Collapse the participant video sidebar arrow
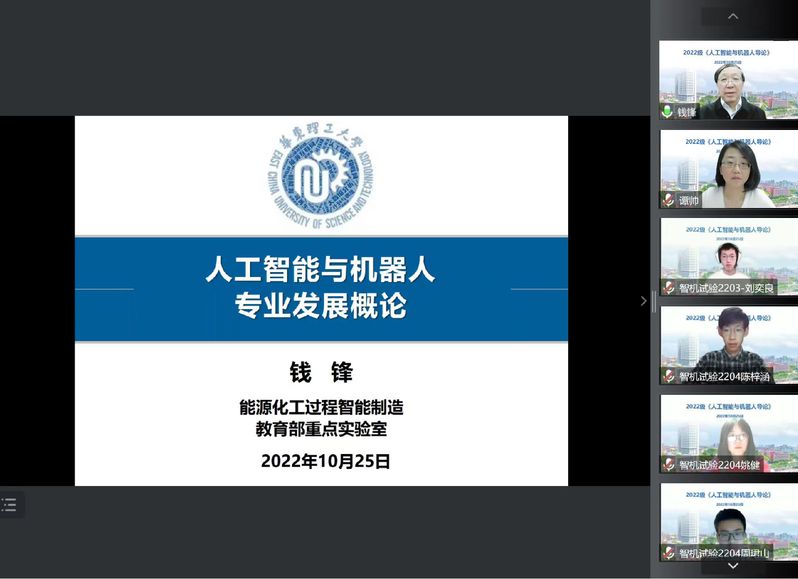The width and height of the screenshot is (798, 579). pos(643,301)
